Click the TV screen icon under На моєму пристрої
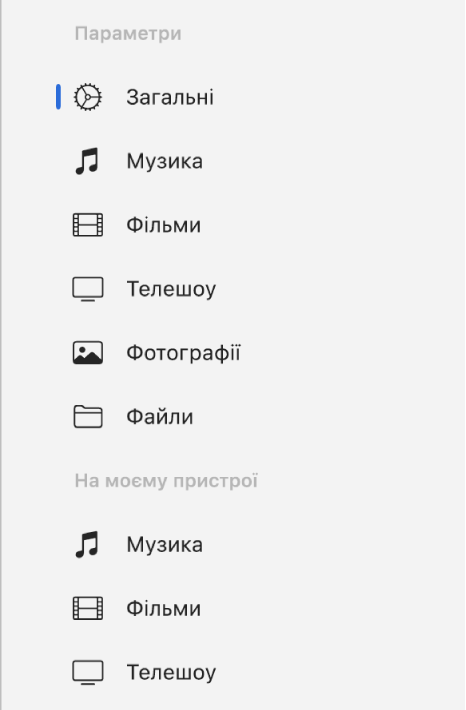Viewport: 466px width, 710px height. point(88,672)
